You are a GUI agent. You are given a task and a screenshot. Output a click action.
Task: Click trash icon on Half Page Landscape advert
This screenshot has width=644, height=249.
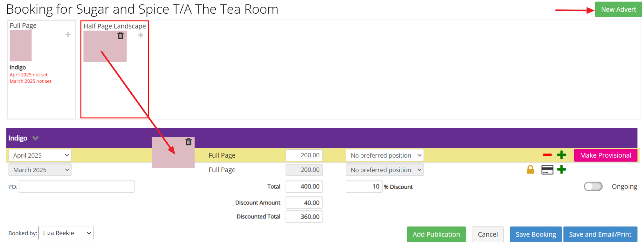(120, 36)
